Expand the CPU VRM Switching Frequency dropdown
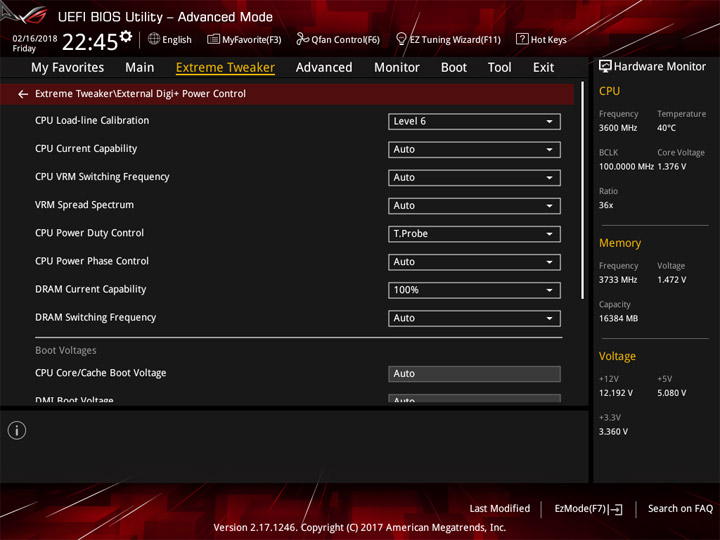Screen dimensions: 720x540 coord(474,178)
